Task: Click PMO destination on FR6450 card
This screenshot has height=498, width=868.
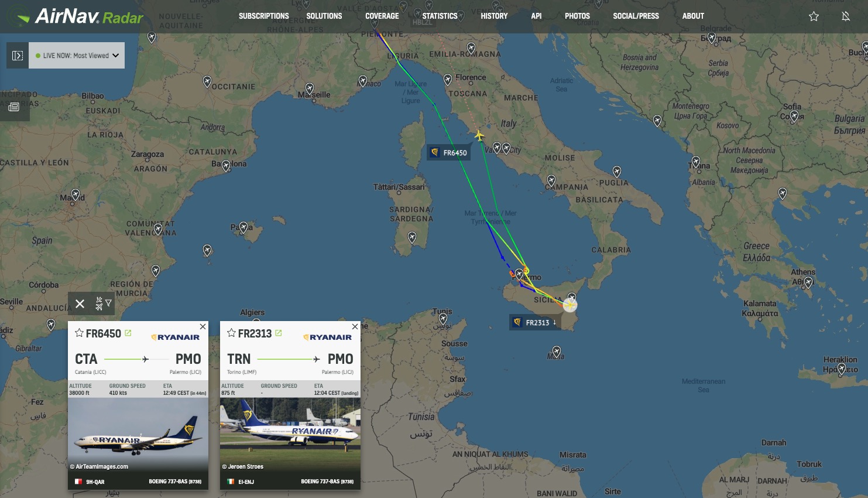Action: coord(188,359)
